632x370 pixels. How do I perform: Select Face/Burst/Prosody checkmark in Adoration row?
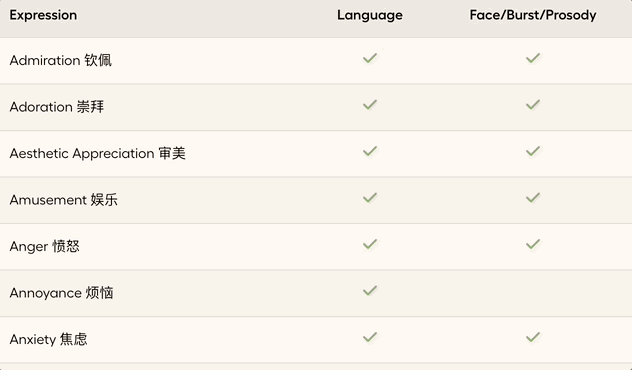click(532, 105)
